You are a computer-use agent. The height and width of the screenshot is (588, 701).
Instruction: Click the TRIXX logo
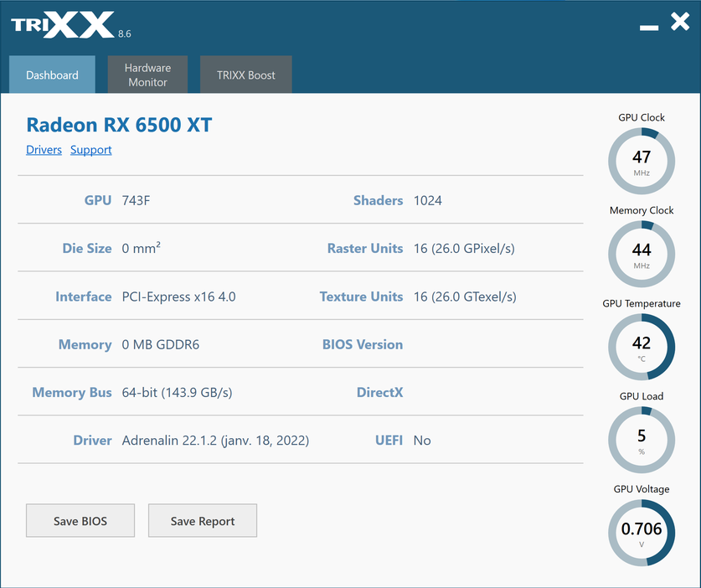click(63, 25)
